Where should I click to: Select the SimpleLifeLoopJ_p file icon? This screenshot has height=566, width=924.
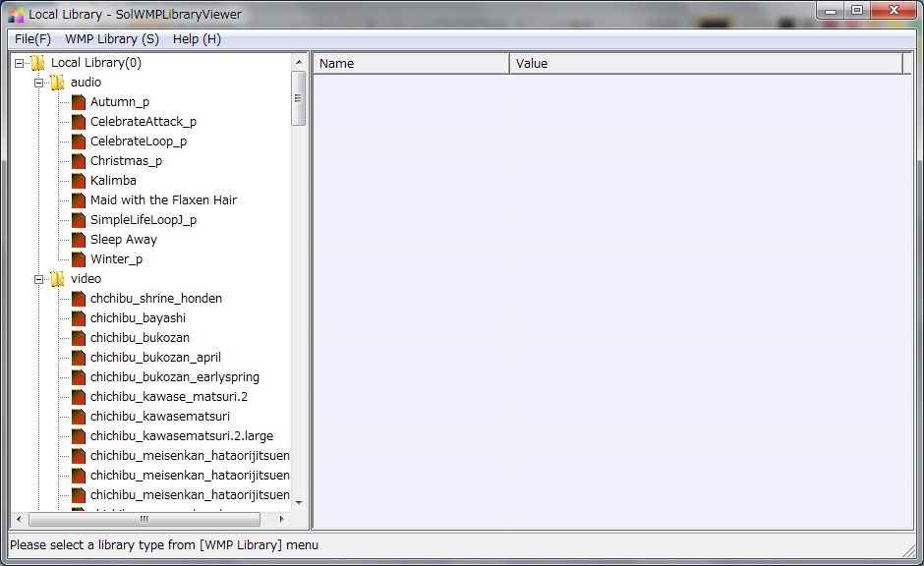coord(79,220)
